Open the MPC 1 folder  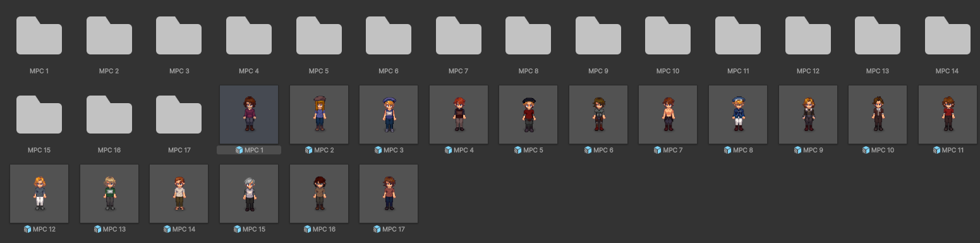point(39,35)
